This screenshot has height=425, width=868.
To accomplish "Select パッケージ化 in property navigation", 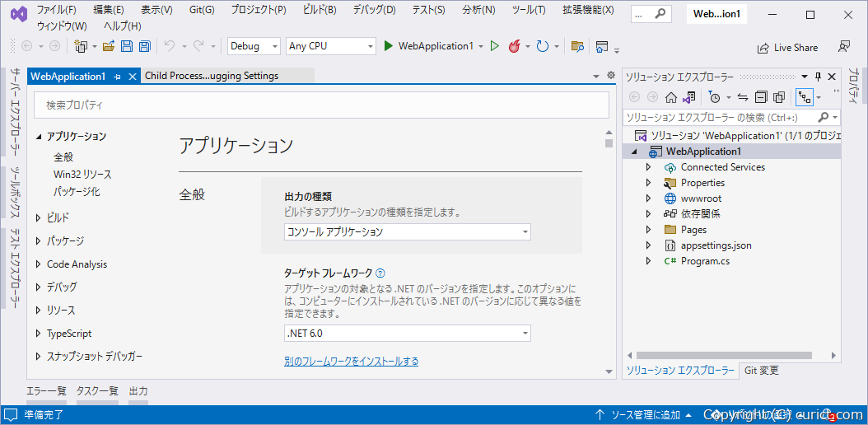I will click(x=77, y=191).
